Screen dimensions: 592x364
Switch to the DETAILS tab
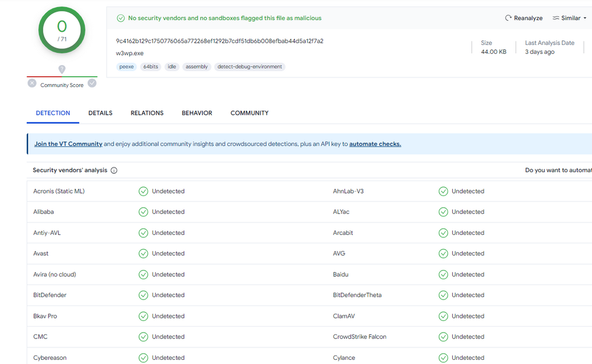click(x=100, y=113)
